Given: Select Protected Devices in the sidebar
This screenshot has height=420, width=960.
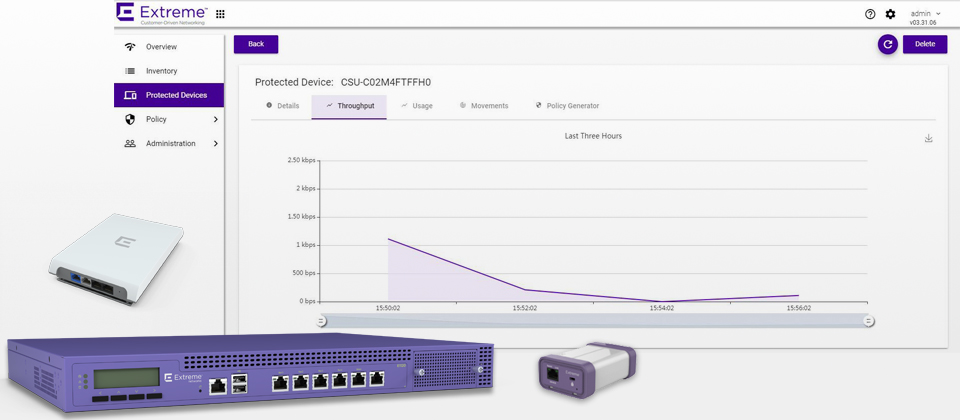Looking at the screenshot, I should click(168, 95).
